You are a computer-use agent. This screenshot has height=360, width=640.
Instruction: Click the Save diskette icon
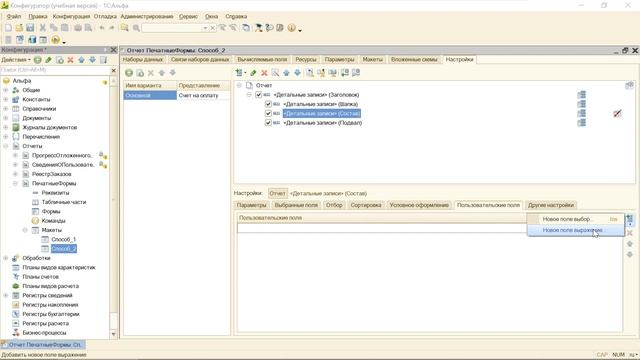[30, 28]
